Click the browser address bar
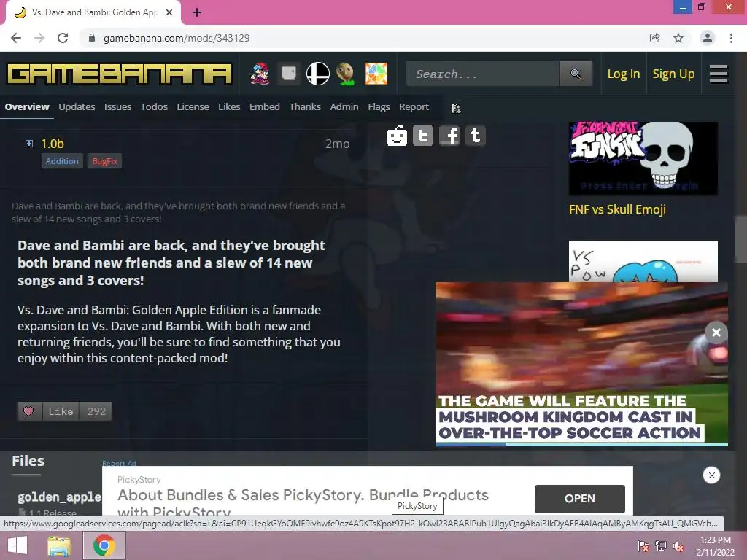Viewport: 747px width, 560px height. pyautogui.click(x=367, y=38)
